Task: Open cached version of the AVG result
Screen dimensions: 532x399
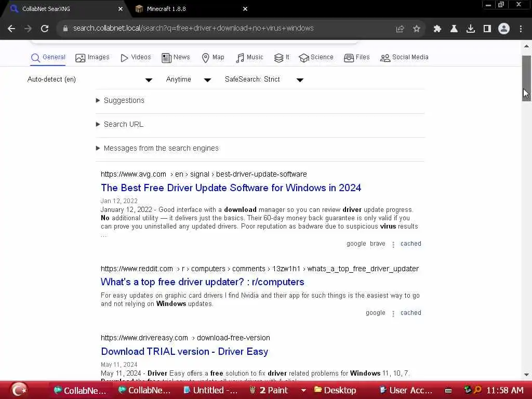Action: (411, 244)
